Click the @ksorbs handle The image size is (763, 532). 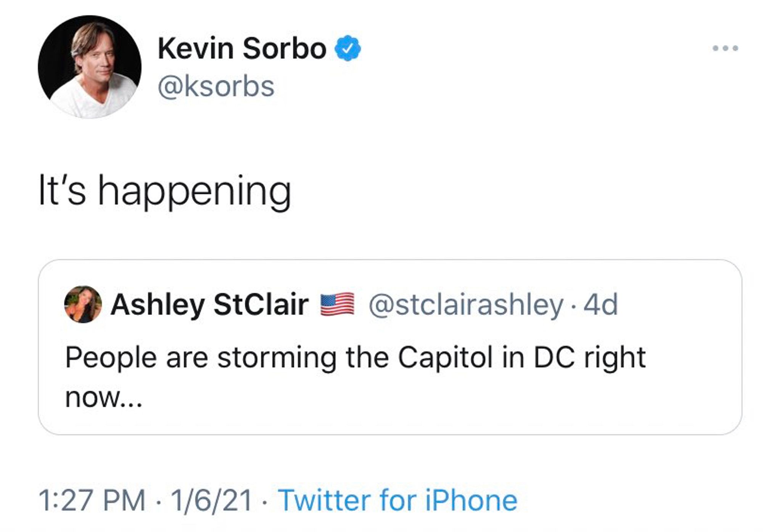point(216,87)
